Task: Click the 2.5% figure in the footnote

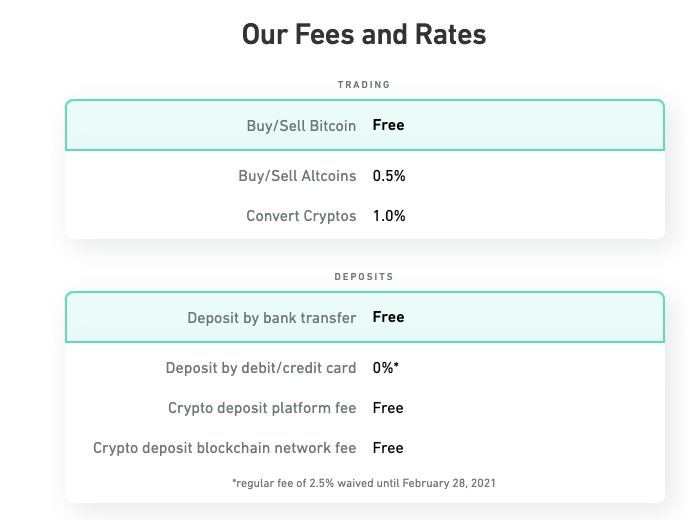Action: tap(320, 483)
